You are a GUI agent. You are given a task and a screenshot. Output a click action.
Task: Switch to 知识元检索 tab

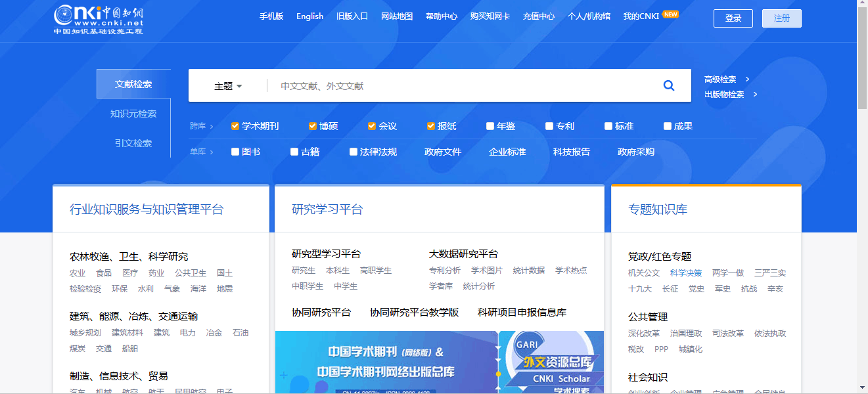tap(133, 114)
